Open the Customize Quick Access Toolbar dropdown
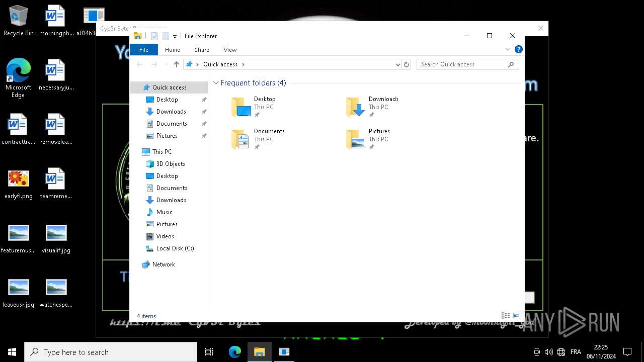 [175, 36]
